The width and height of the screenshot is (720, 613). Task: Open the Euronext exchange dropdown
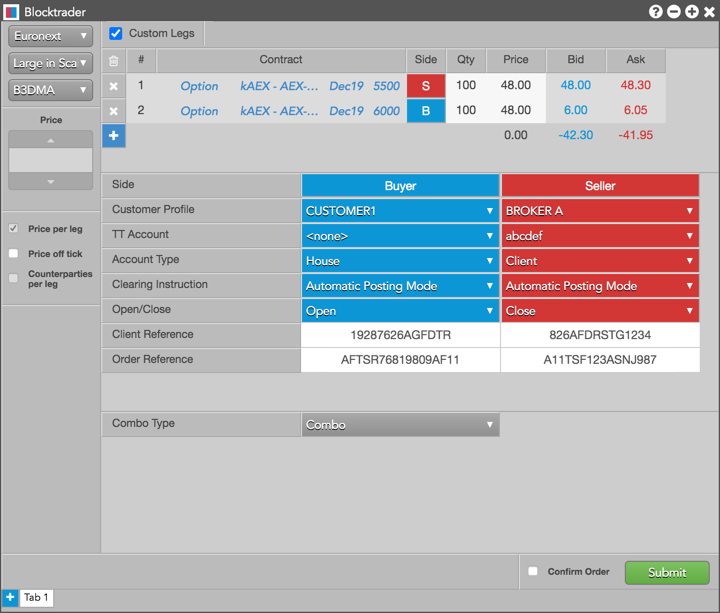tap(50, 36)
